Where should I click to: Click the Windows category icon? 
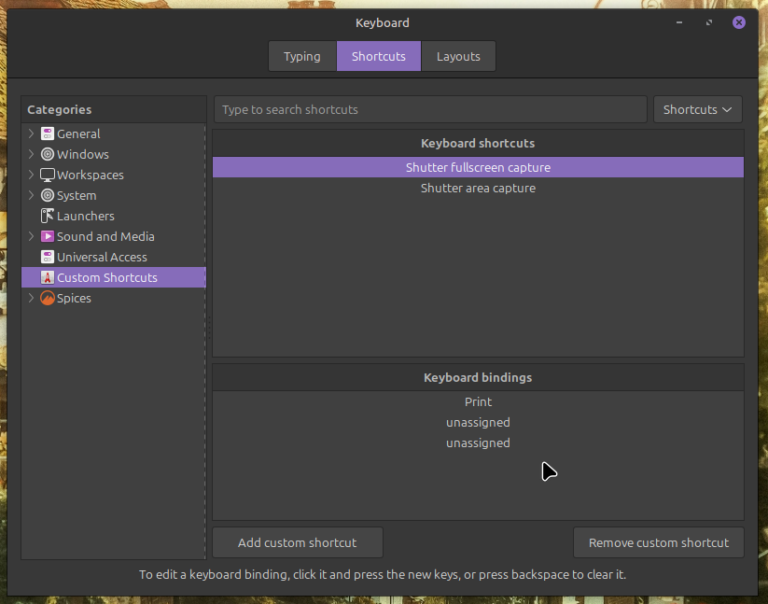click(47, 154)
